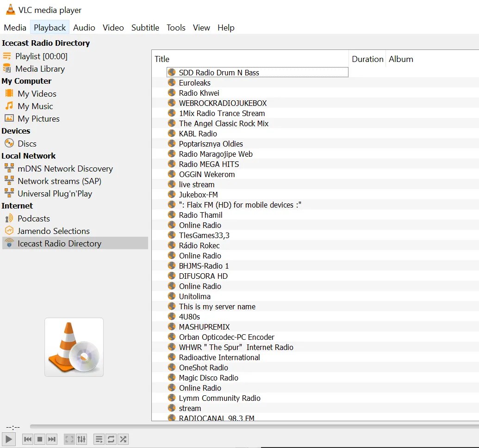Image resolution: width=479 pixels, height=448 pixels.
Task: Open the Media menu
Action: [15, 28]
